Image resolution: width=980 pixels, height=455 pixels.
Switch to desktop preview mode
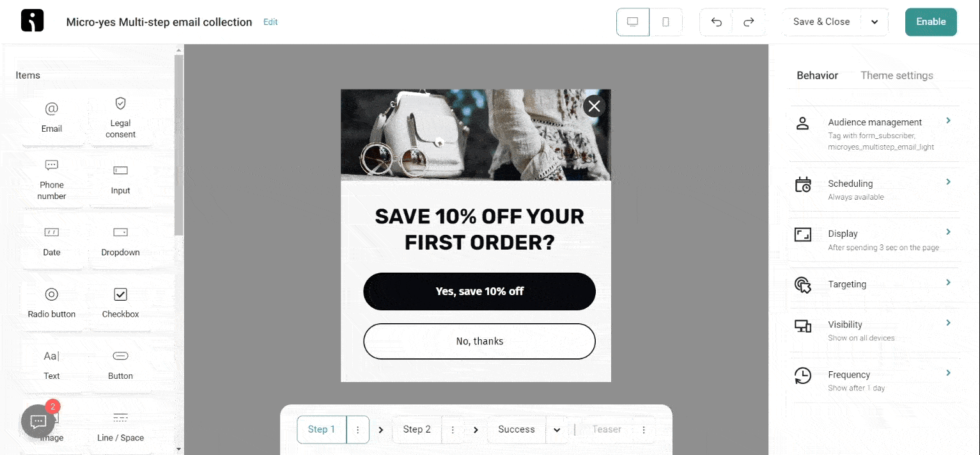coord(633,22)
